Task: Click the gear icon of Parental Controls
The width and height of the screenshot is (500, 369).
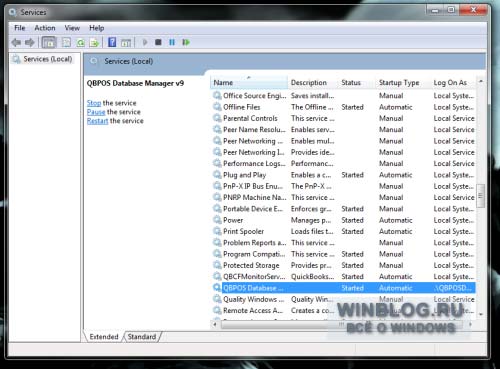Action: pyautogui.click(x=217, y=118)
